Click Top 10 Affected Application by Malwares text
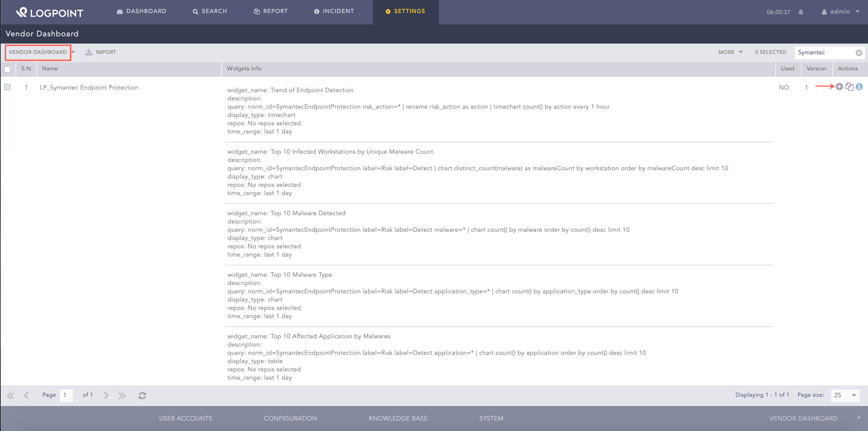The image size is (868, 431). [330, 336]
